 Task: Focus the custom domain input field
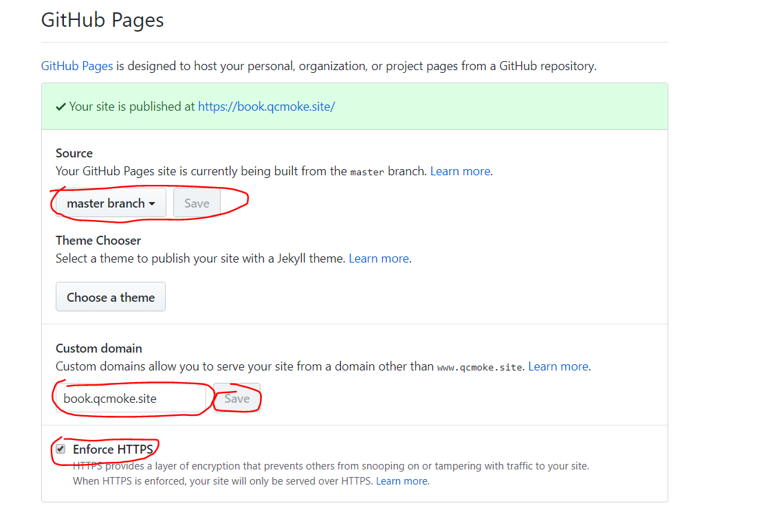(x=131, y=399)
